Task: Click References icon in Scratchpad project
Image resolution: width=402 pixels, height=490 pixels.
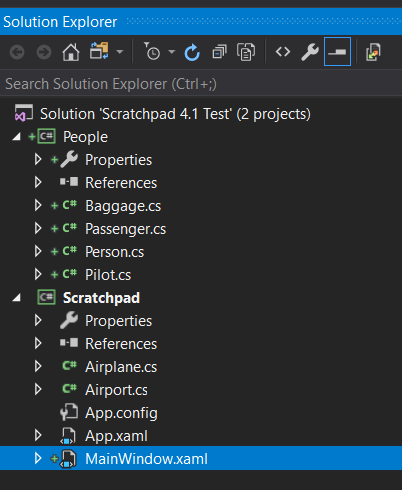Action: coord(69,343)
